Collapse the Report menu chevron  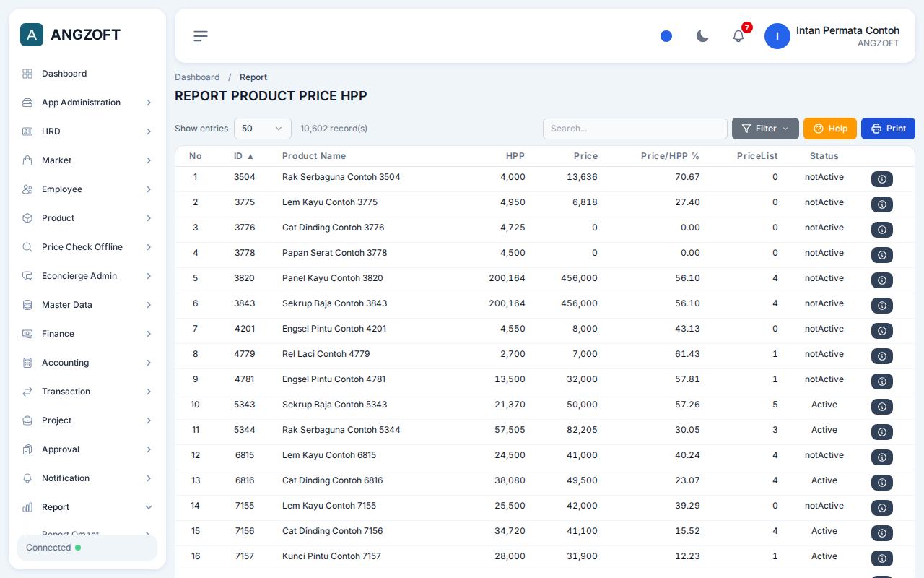click(x=149, y=507)
